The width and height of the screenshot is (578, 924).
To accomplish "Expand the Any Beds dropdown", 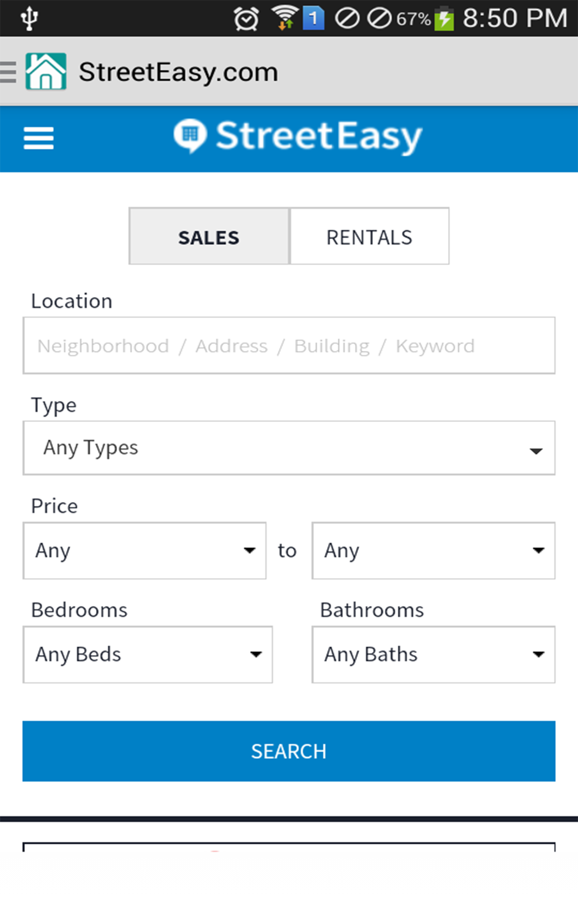I will coord(147,654).
